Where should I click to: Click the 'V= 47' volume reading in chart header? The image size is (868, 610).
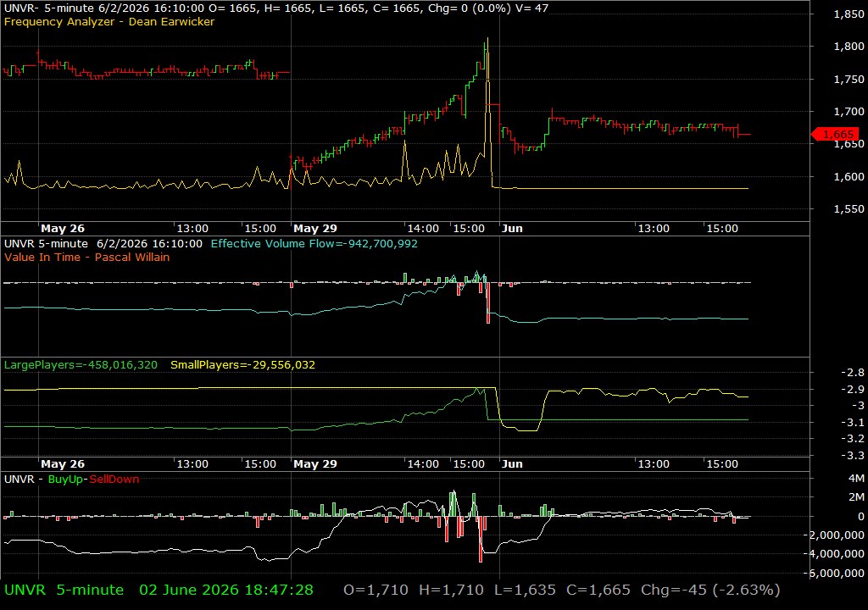[x=534, y=8]
